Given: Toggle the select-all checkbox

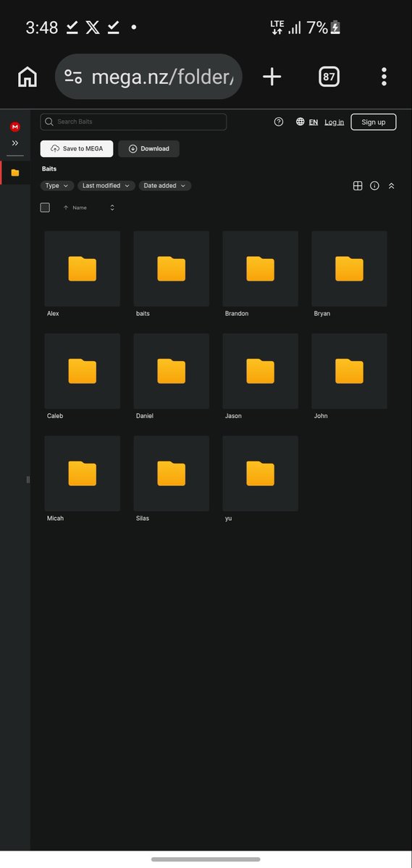Looking at the screenshot, I should point(45,208).
